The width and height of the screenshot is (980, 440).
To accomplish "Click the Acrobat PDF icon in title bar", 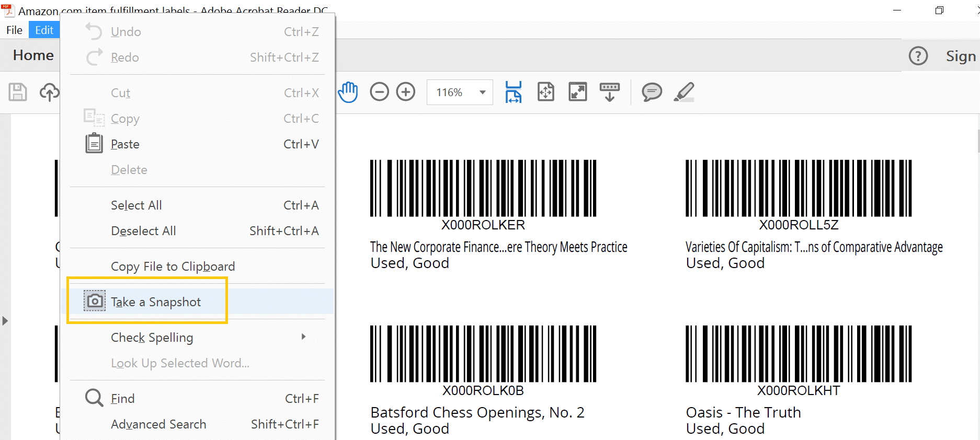I will click(7, 9).
